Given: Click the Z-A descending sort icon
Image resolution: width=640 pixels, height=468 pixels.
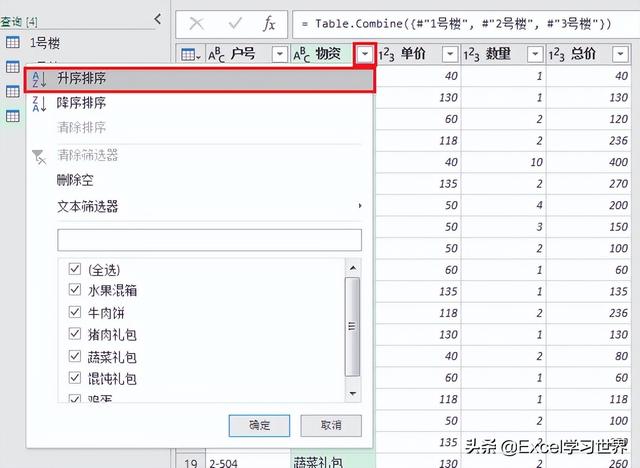Looking at the screenshot, I should pos(39,104).
